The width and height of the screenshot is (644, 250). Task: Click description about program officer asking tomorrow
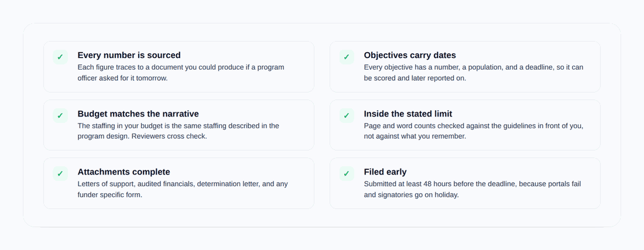(181, 72)
